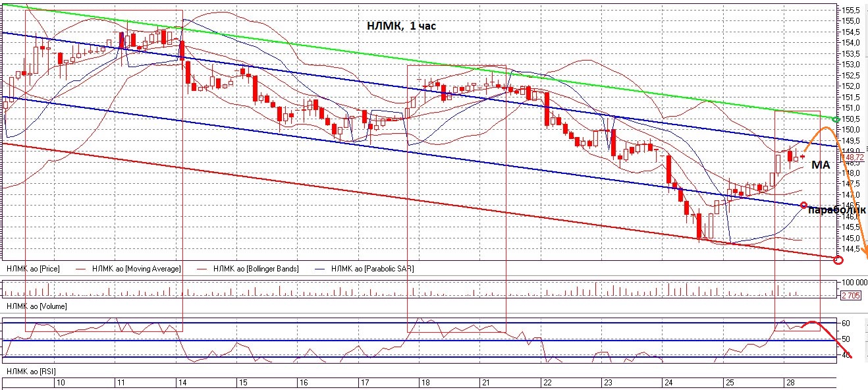Screen dimensions: 868x390
Task: Click the last volume value tag 2 705
Action: 851,295
